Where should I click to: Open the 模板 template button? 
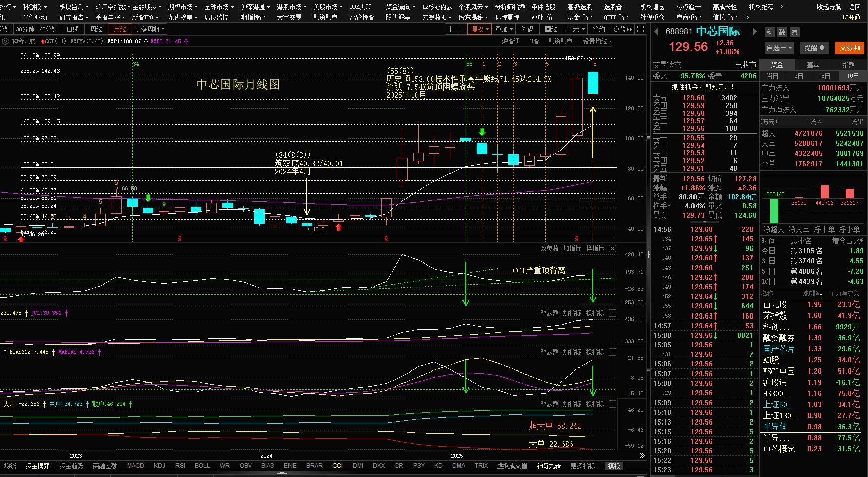[614, 466]
